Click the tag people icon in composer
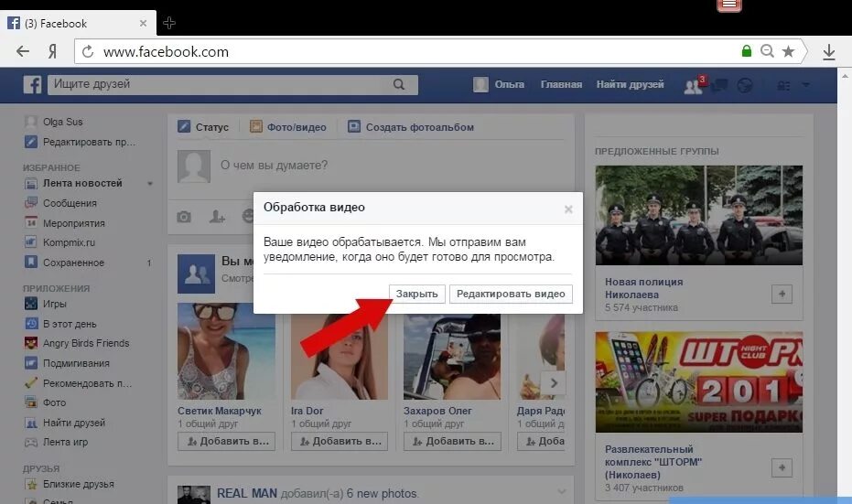The height and width of the screenshot is (504, 852). [217, 218]
